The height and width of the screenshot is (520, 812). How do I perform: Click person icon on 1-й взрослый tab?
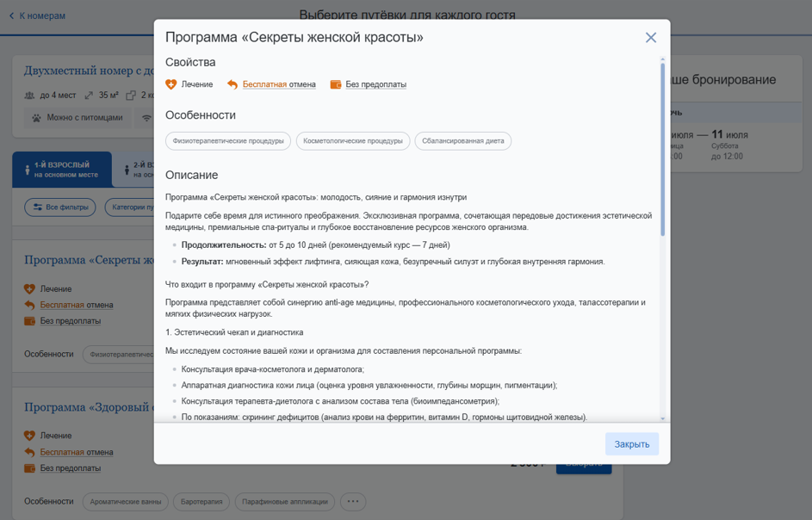(x=28, y=170)
